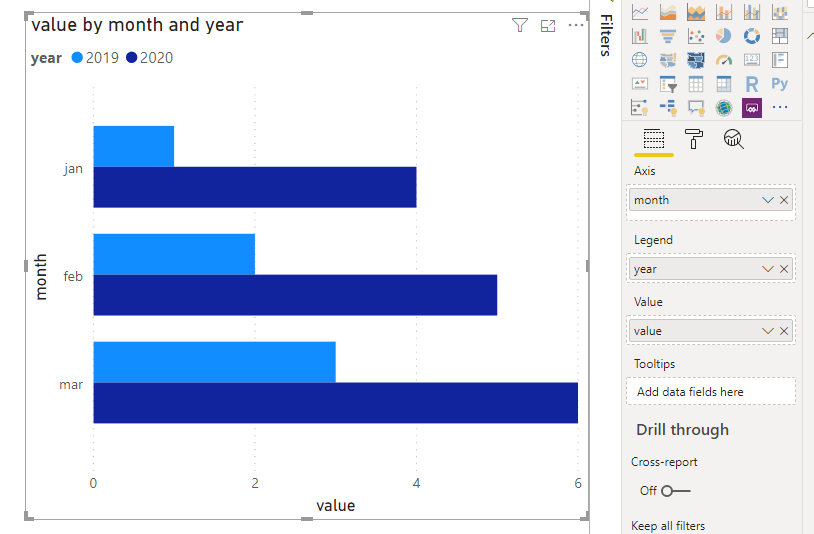
Task: Select the Waterfall chart visualization
Action: tap(640, 36)
